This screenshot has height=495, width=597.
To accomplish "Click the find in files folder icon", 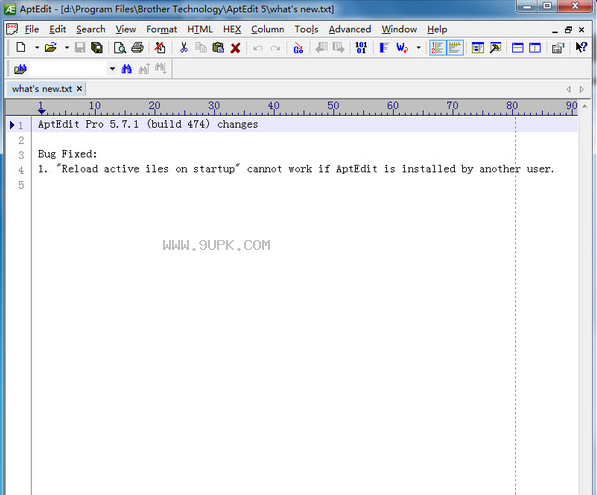I will point(20,69).
